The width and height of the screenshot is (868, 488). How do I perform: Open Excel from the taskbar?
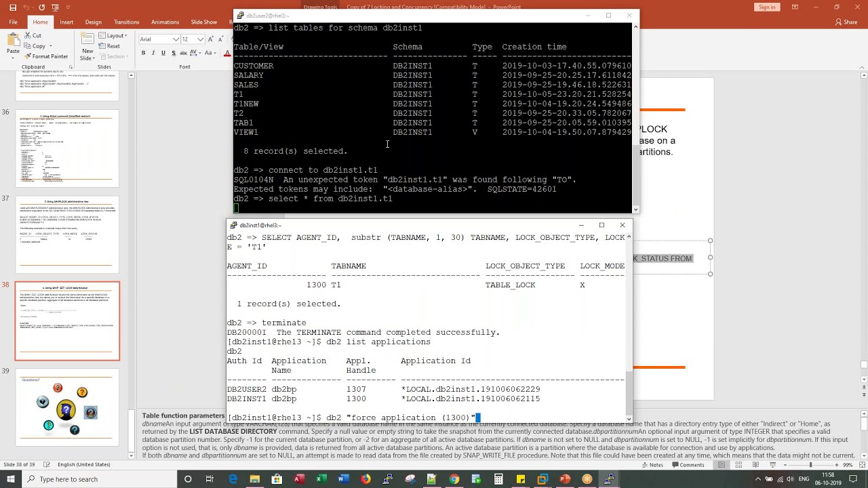tap(321, 479)
